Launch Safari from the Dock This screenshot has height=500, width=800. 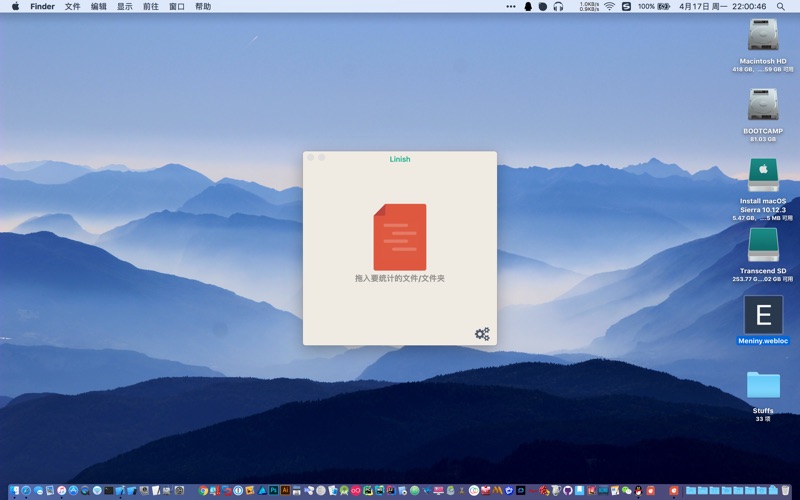(x=26, y=491)
